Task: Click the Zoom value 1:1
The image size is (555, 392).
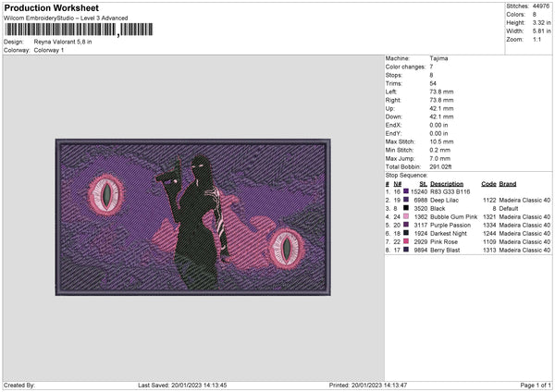Action: pos(536,39)
